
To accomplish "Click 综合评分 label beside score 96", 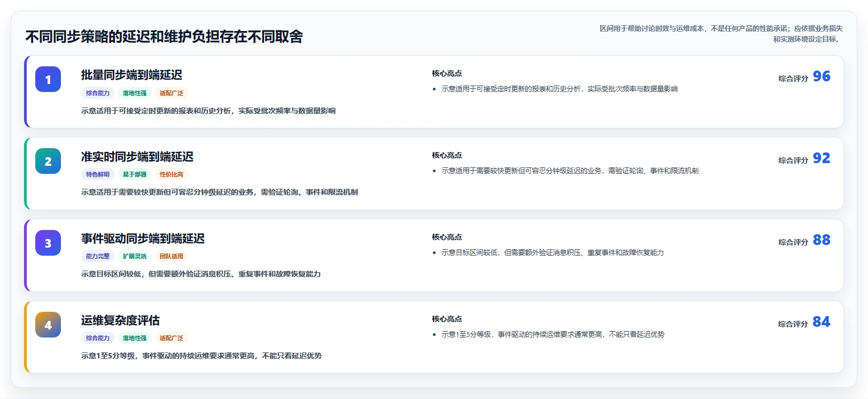I will click(x=793, y=79).
